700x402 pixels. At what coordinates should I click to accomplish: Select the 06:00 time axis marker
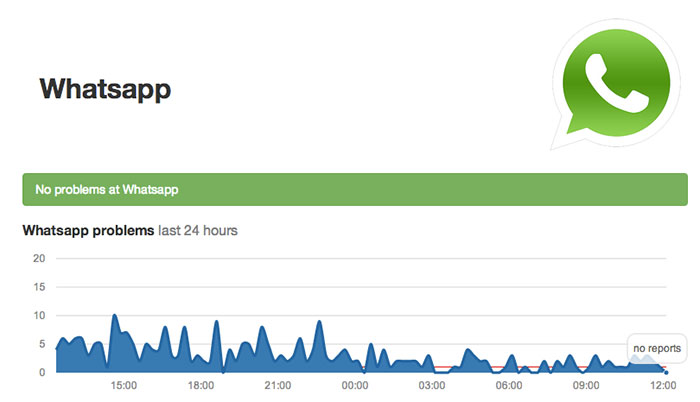coord(509,385)
